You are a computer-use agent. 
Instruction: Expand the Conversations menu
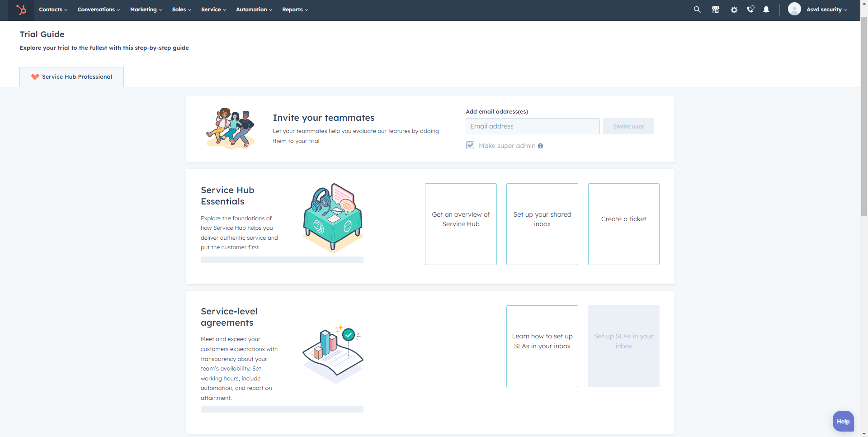[x=99, y=9]
